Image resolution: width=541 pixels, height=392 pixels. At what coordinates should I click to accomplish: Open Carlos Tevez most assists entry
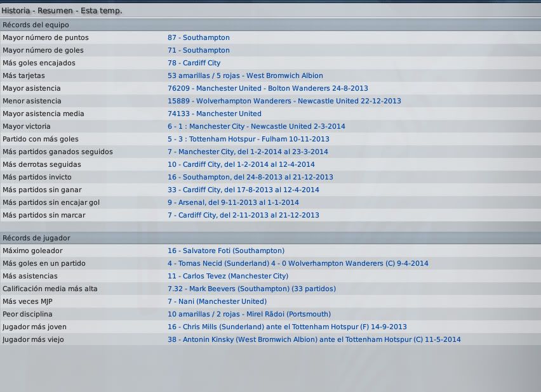[x=228, y=276]
